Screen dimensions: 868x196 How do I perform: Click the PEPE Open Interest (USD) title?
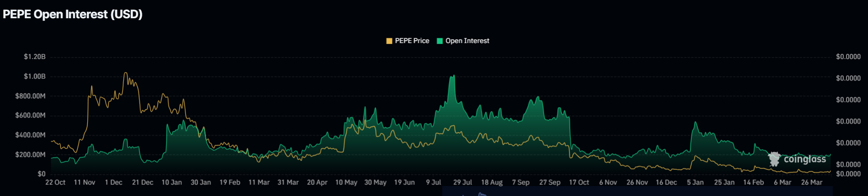(x=73, y=15)
